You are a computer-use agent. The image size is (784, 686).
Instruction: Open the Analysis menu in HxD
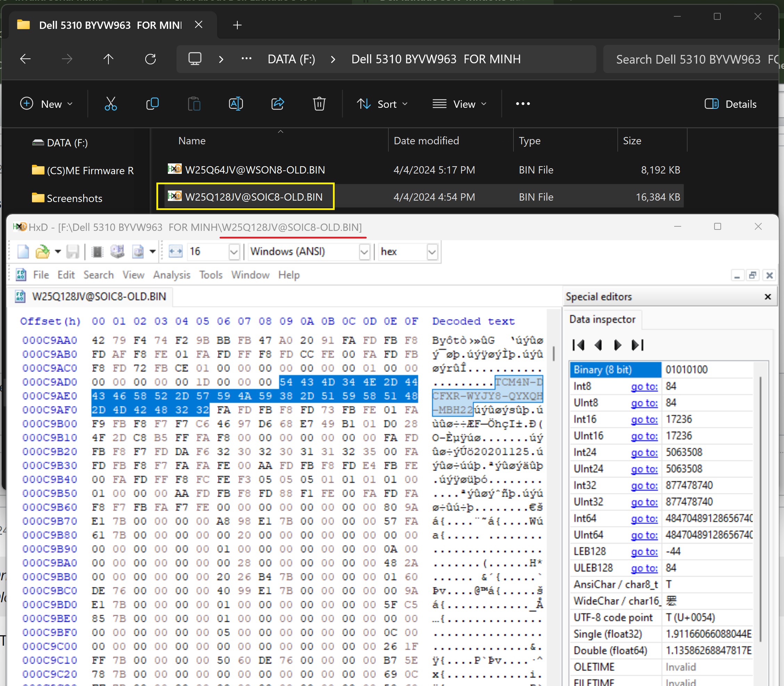171,275
